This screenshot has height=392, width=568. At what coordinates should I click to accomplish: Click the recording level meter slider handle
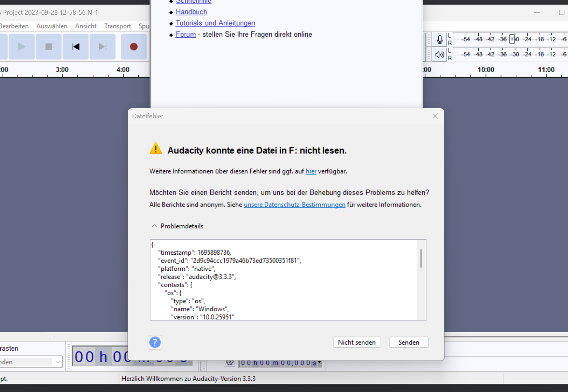coord(512,39)
